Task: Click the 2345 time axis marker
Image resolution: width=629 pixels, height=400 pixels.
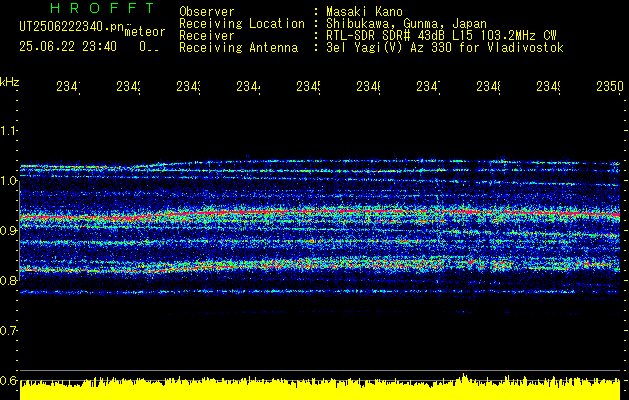Action: click(x=308, y=86)
